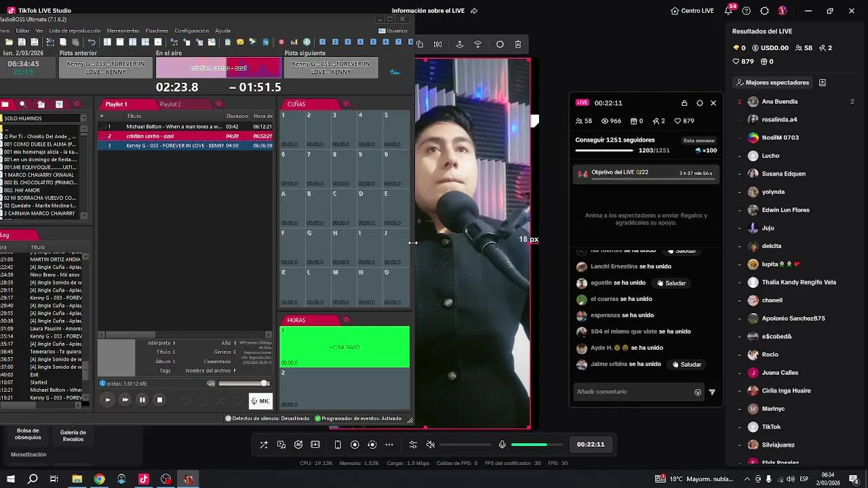Open audio mixer settings sliders icon

[413, 445]
